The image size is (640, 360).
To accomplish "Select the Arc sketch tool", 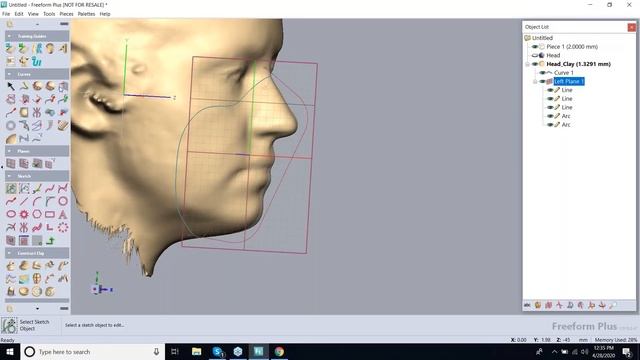I will pyautogui.click(x=37, y=201).
